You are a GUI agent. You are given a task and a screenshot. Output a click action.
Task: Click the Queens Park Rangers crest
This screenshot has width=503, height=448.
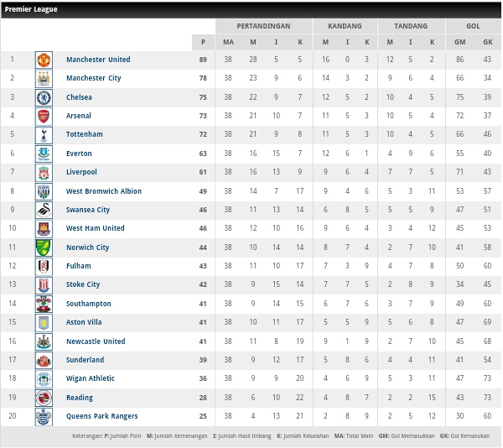[44, 417]
